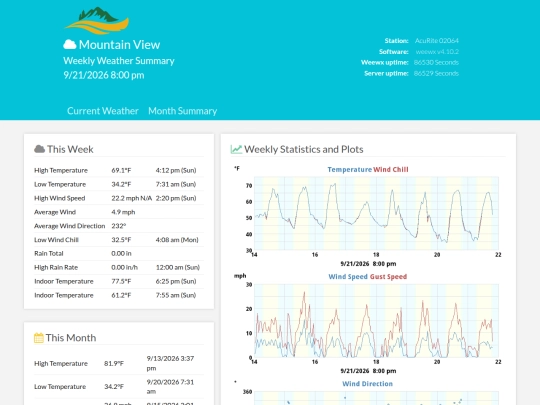Select the 32.5°F low wind chill
Screen dimensions: 540x405
(x=121, y=240)
